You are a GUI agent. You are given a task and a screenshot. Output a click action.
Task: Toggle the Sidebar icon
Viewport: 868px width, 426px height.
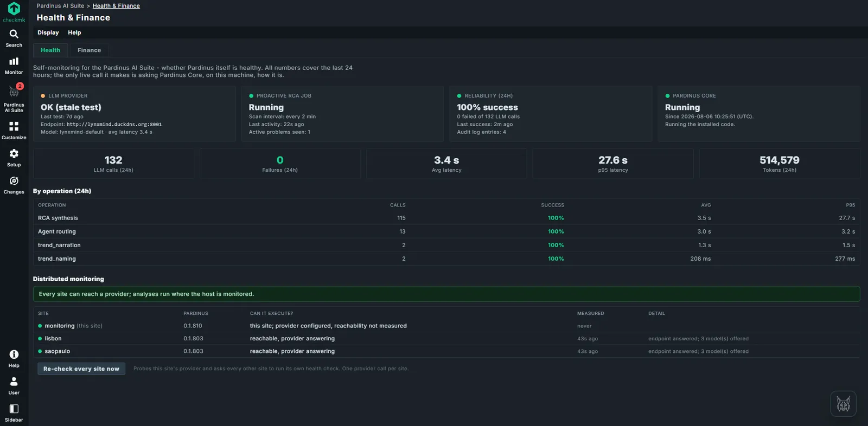(14, 409)
